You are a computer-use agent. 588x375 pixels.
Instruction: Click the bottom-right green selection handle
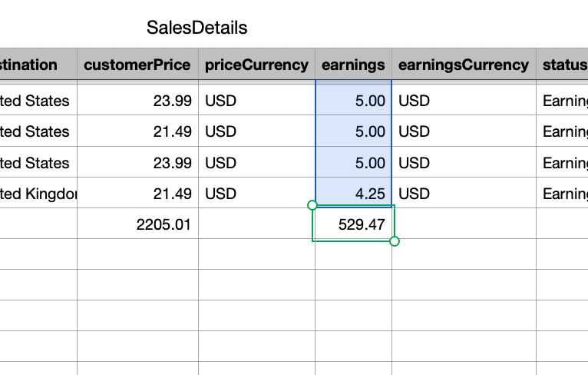point(395,241)
